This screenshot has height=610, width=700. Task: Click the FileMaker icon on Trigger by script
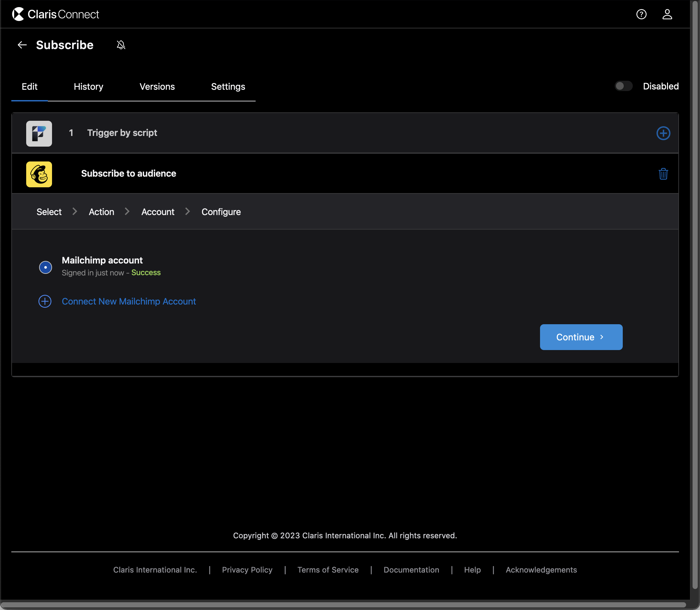[x=39, y=133]
